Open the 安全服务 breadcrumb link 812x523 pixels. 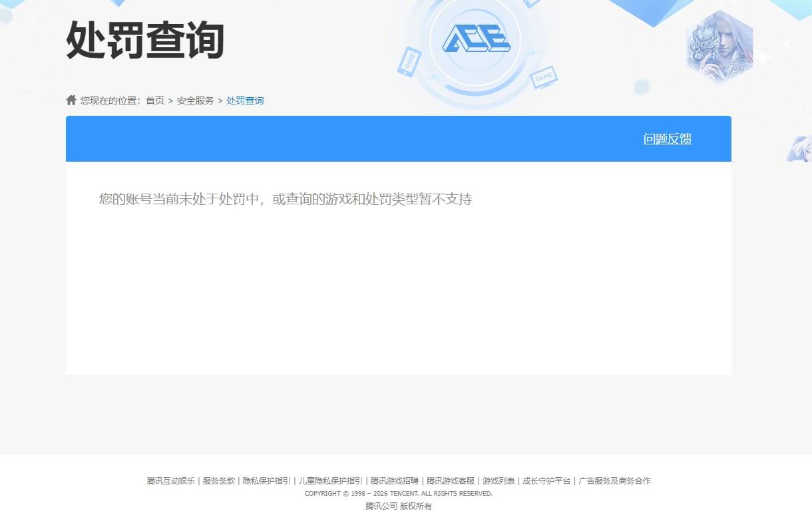(x=195, y=100)
